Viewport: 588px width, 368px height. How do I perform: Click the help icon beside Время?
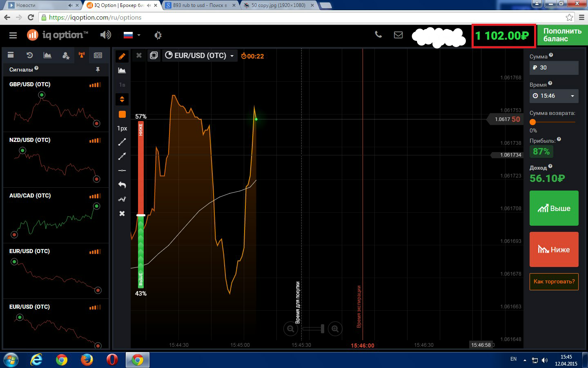pos(550,83)
